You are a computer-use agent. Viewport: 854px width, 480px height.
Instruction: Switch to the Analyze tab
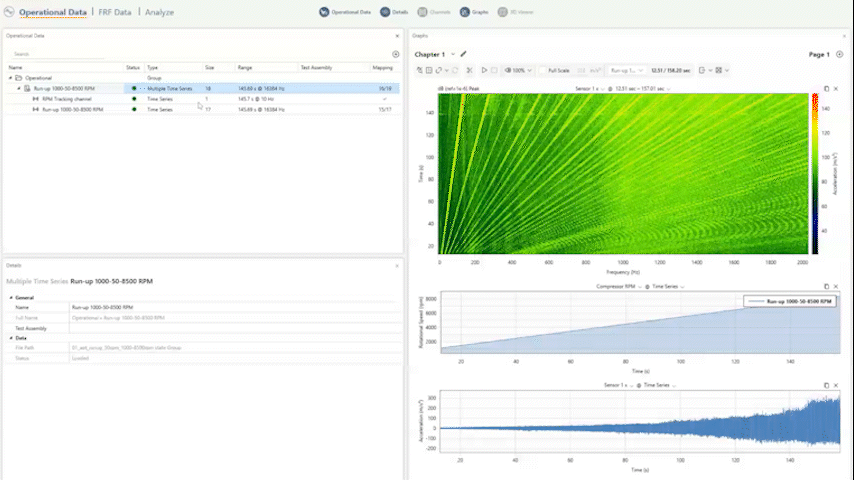[x=158, y=12]
